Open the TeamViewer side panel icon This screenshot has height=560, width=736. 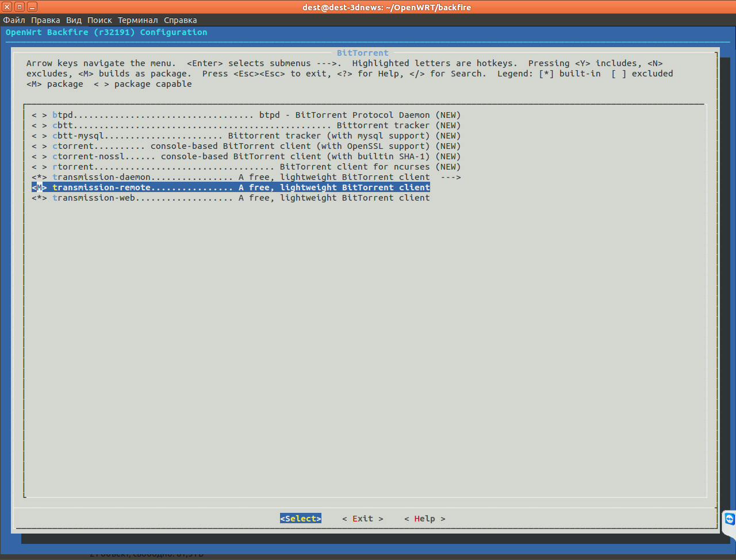[x=730, y=519]
